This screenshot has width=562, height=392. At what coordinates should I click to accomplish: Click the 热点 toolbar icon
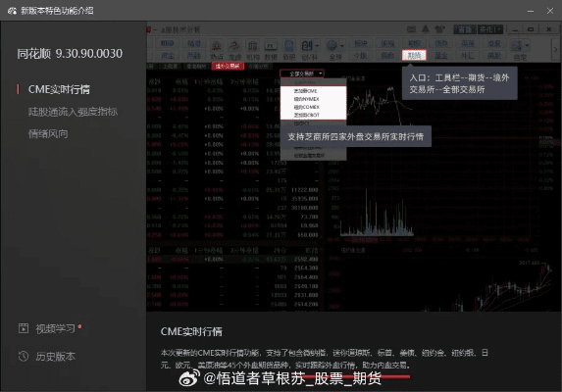click(217, 50)
